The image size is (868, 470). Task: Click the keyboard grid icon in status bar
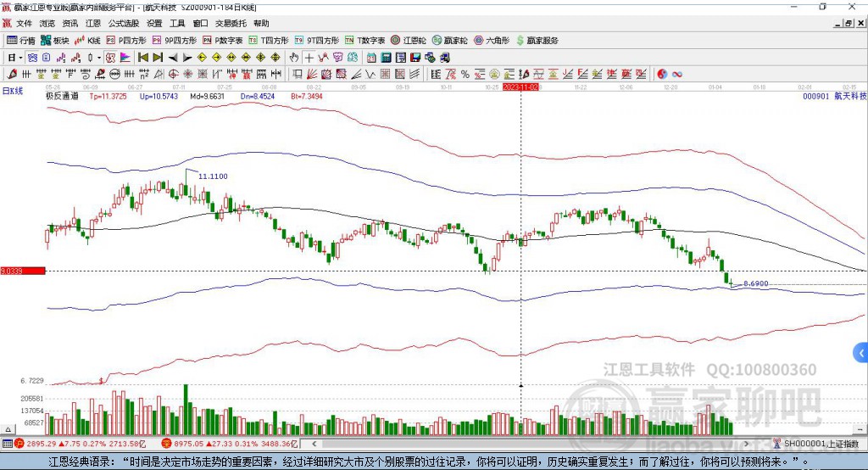click(7, 444)
